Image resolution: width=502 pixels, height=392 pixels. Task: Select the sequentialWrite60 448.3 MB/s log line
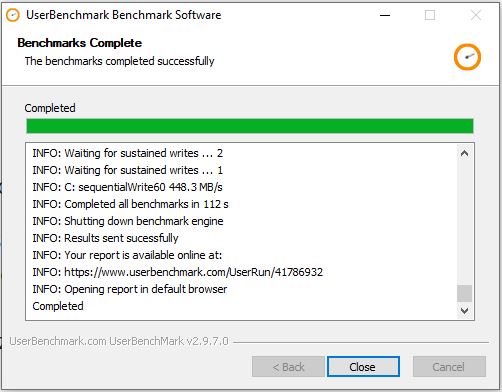pyautogui.click(x=127, y=187)
